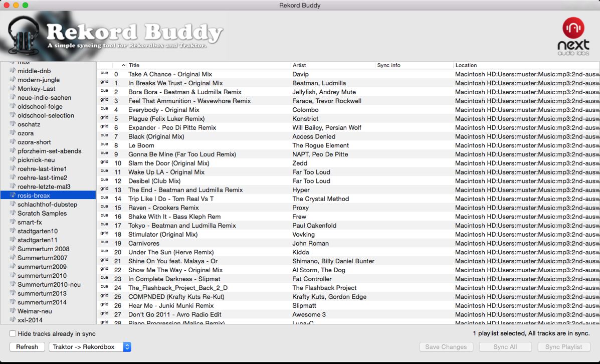
Task: Select the summerturn2014 playlist
Action: coord(42,302)
